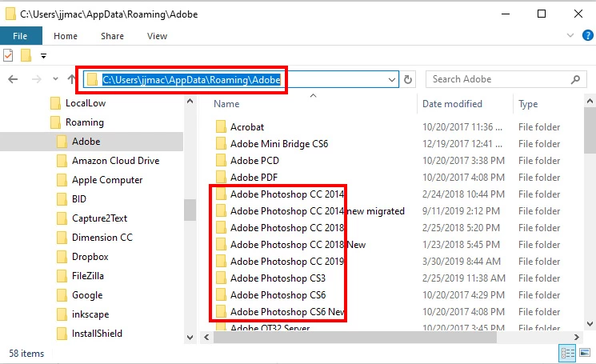Select Adobe in the navigation tree

[92, 142]
